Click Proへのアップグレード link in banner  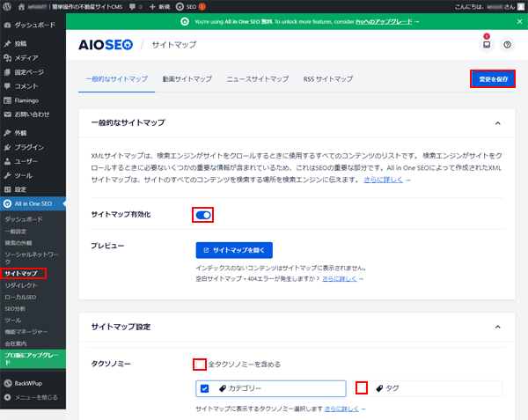point(384,21)
